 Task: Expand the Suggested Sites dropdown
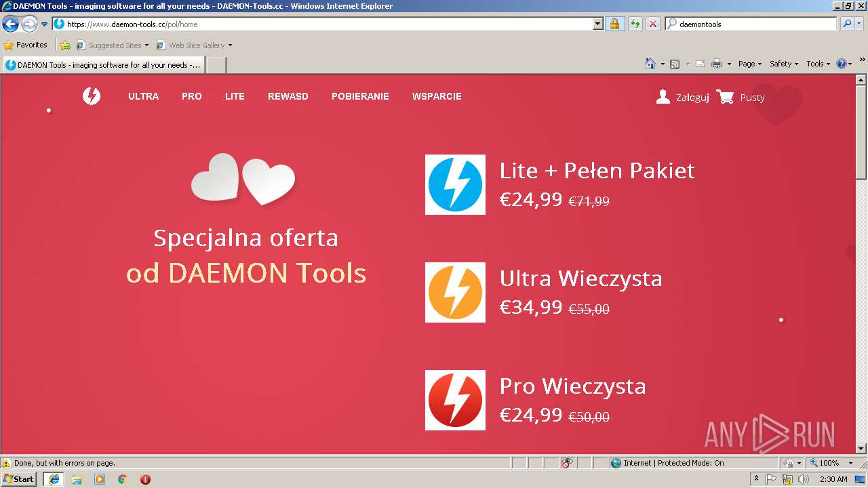coord(146,45)
